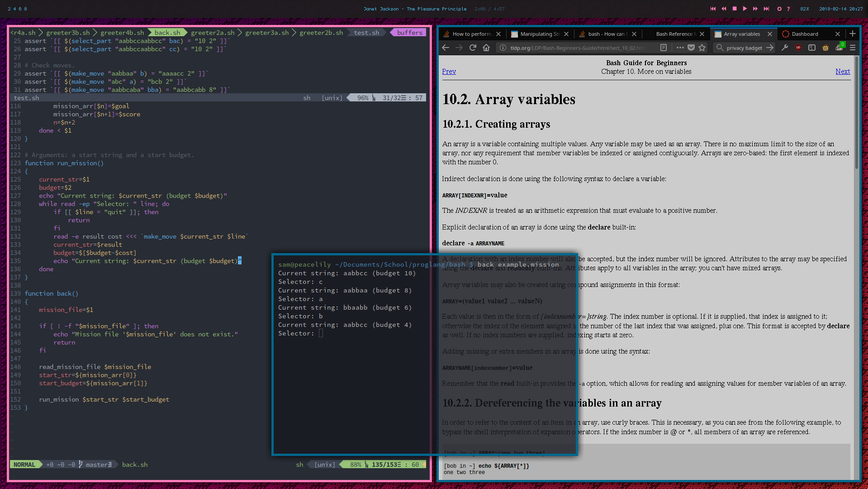Follow the Prev chapter link
The width and height of the screenshot is (868, 489).
tap(449, 72)
